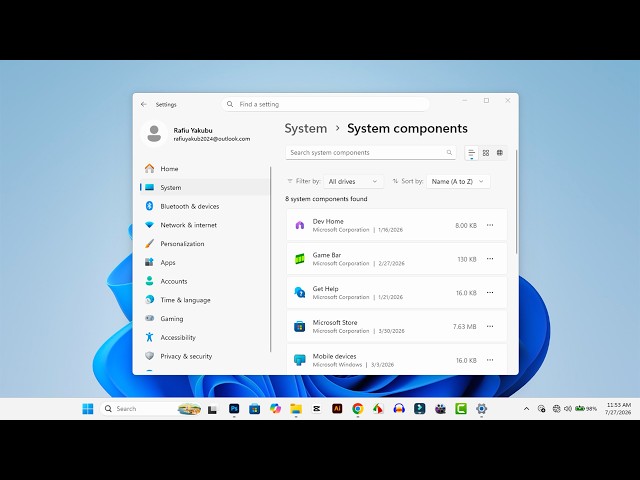
Task: Open Apps settings
Action: click(x=204, y=262)
